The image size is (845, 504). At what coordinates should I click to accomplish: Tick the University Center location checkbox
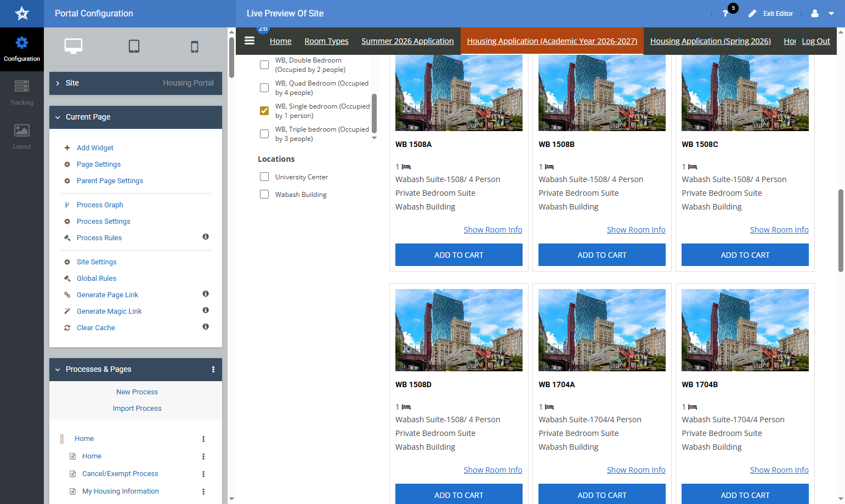264,177
